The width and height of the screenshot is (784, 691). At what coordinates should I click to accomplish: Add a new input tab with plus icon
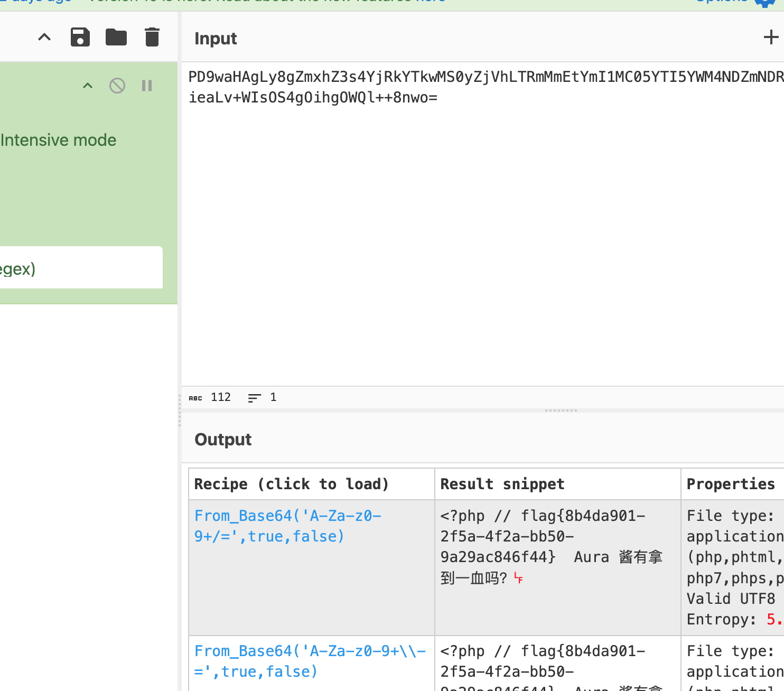tap(771, 37)
